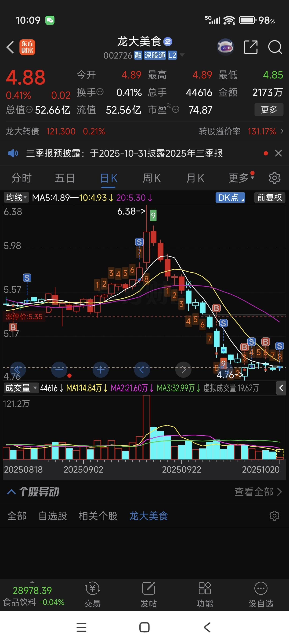Open the robot AI assistant icon

point(226,47)
